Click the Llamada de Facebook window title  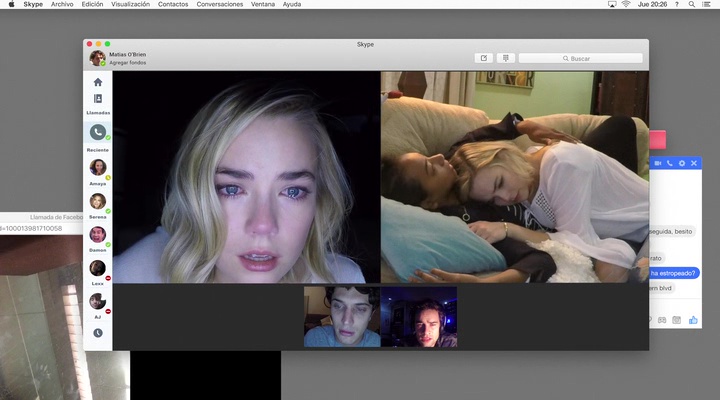point(56,217)
